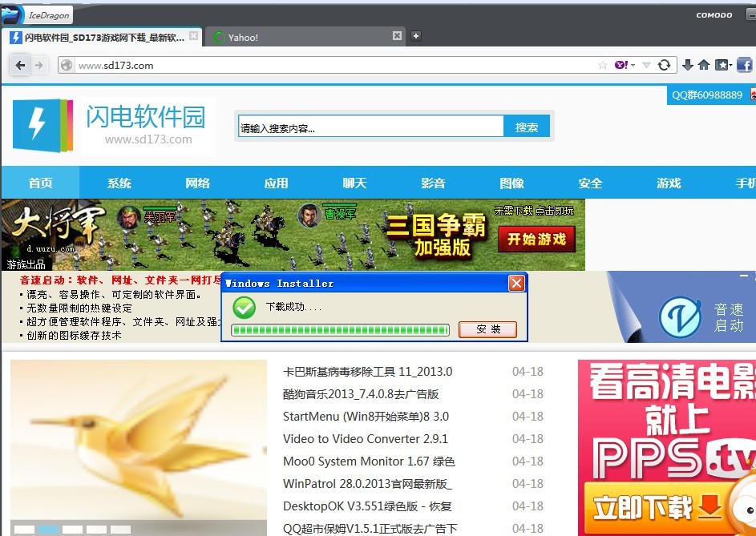Open DesktopOK V3.551绿色版 link
Viewport: 756px width, 536px height.
(x=367, y=506)
